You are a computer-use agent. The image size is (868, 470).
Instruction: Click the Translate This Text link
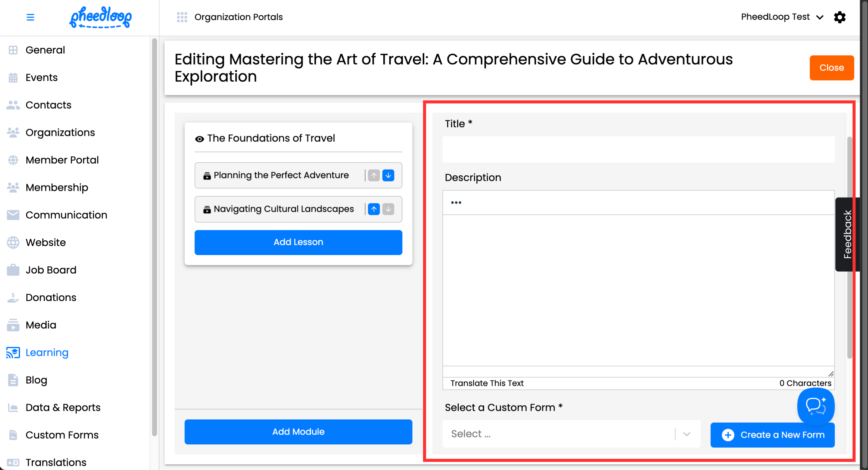tap(487, 383)
